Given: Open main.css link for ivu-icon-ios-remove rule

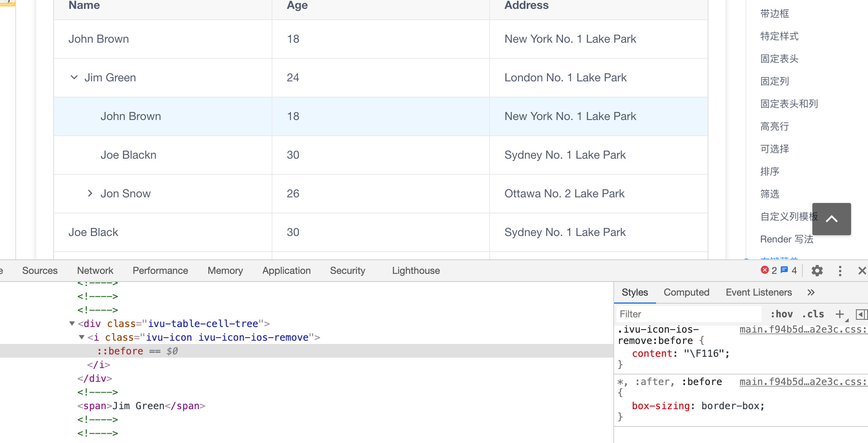Looking at the screenshot, I should click(803, 329).
